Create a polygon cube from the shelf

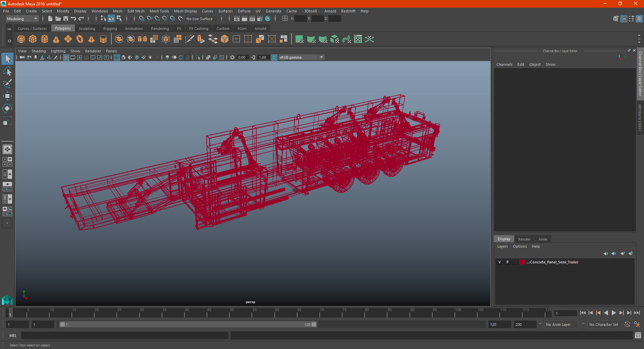(33, 39)
